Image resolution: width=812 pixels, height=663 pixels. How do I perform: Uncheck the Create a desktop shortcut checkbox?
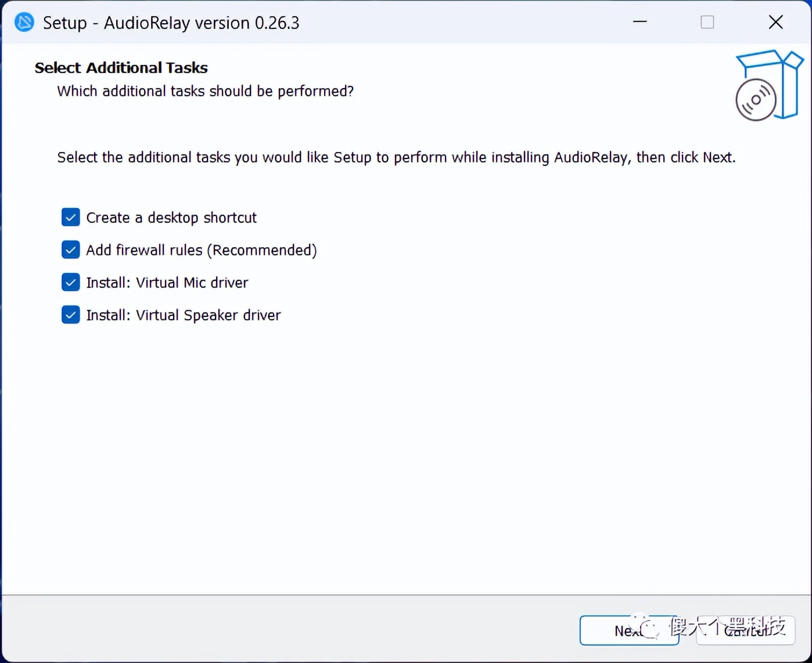[71, 217]
